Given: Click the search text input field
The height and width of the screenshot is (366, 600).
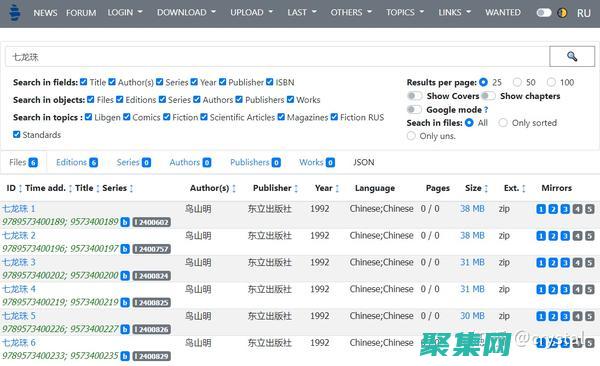Looking at the screenshot, I should 277,57.
